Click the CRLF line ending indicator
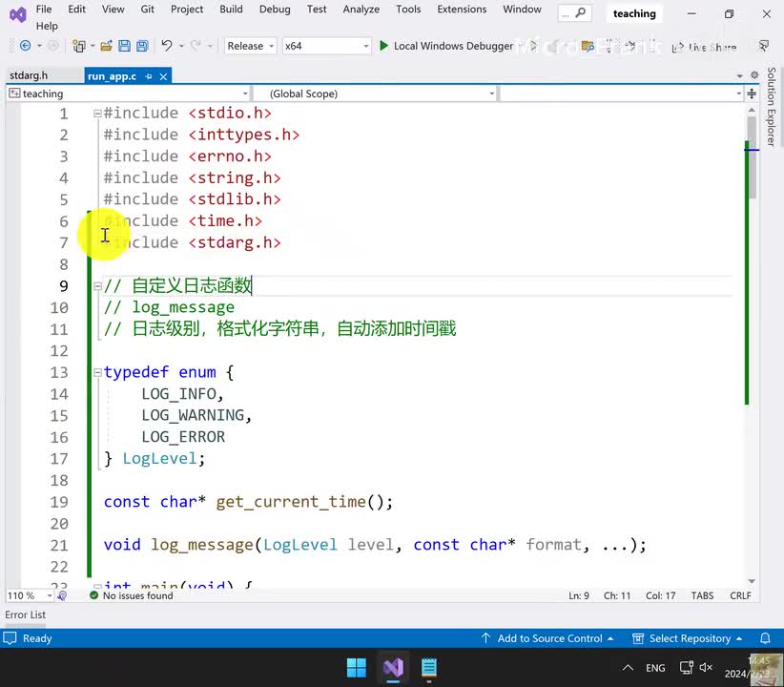This screenshot has width=784, height=687. click(740, 595)
